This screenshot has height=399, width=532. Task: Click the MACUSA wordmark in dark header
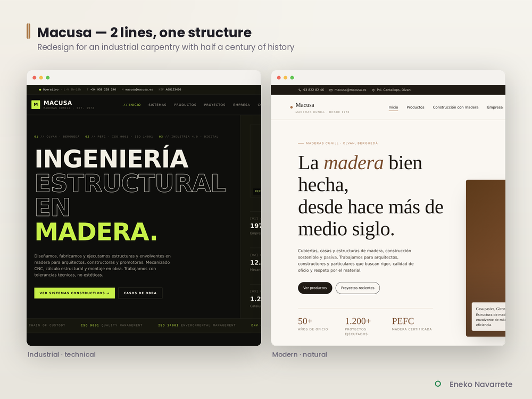(57, 103)
